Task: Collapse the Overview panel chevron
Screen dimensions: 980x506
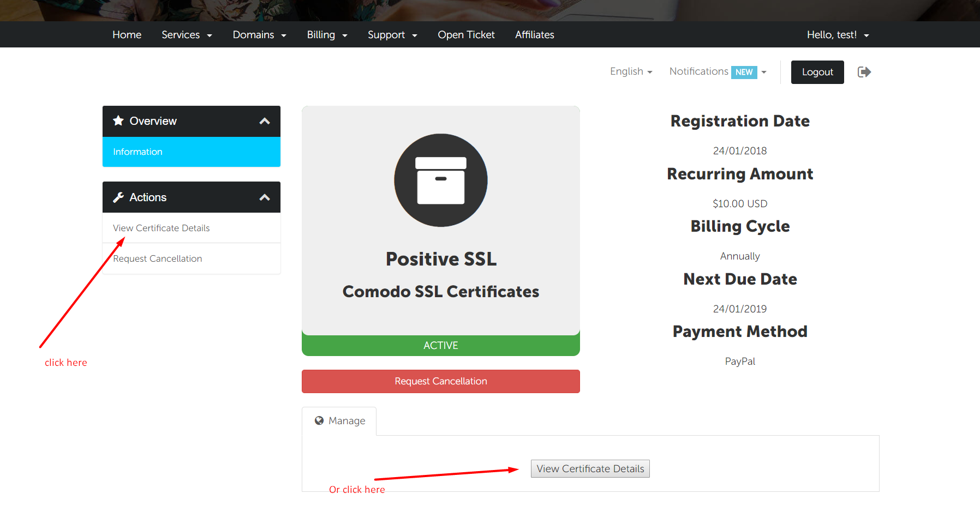Action: pos(265,121)
